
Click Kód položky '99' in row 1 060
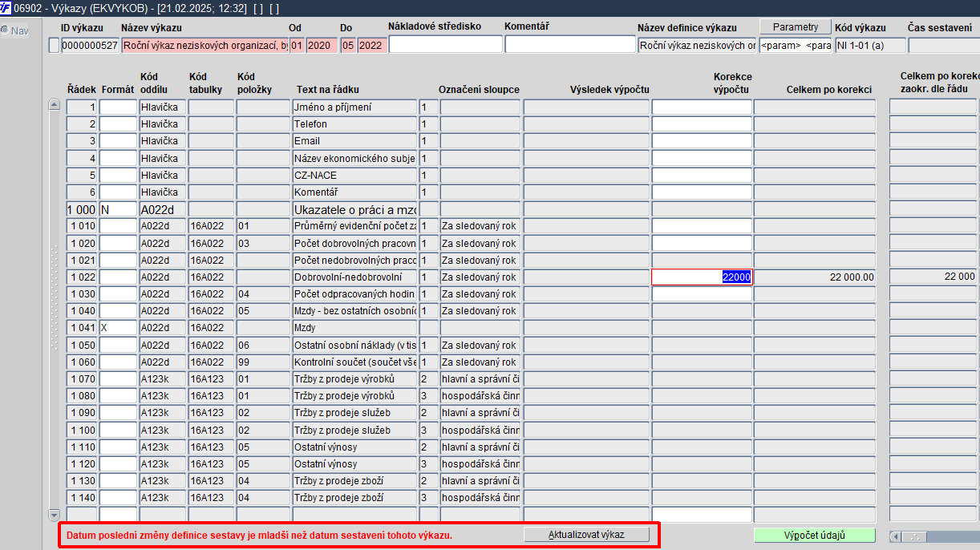click(262, 362)
